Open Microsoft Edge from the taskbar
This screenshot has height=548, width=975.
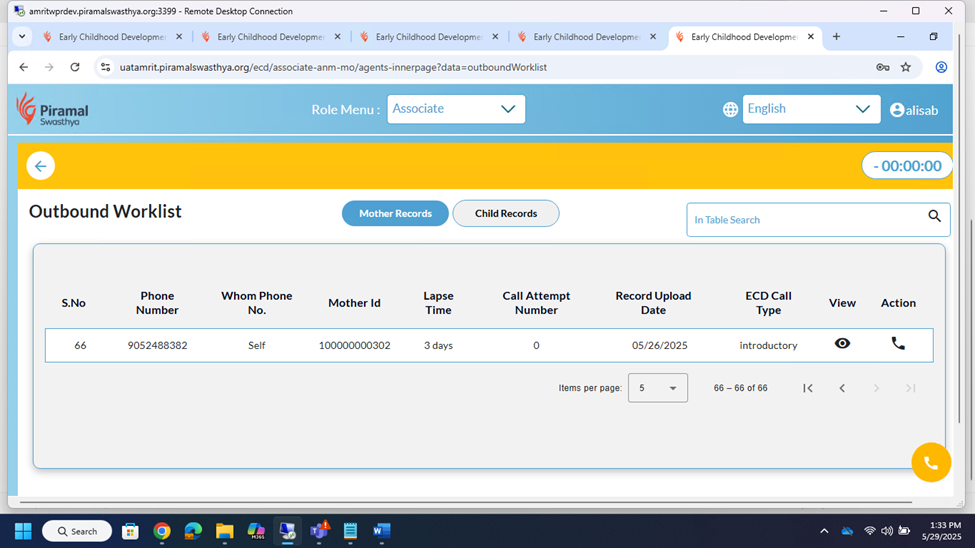point(193,531)
